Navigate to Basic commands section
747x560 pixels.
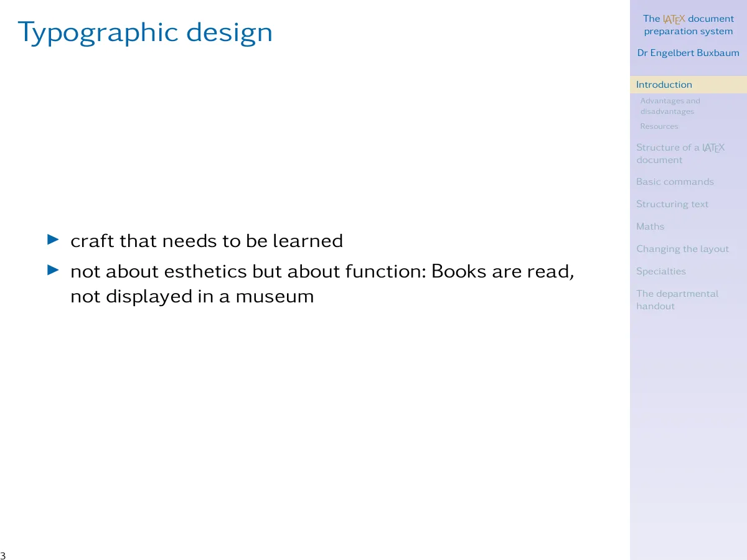675,182
